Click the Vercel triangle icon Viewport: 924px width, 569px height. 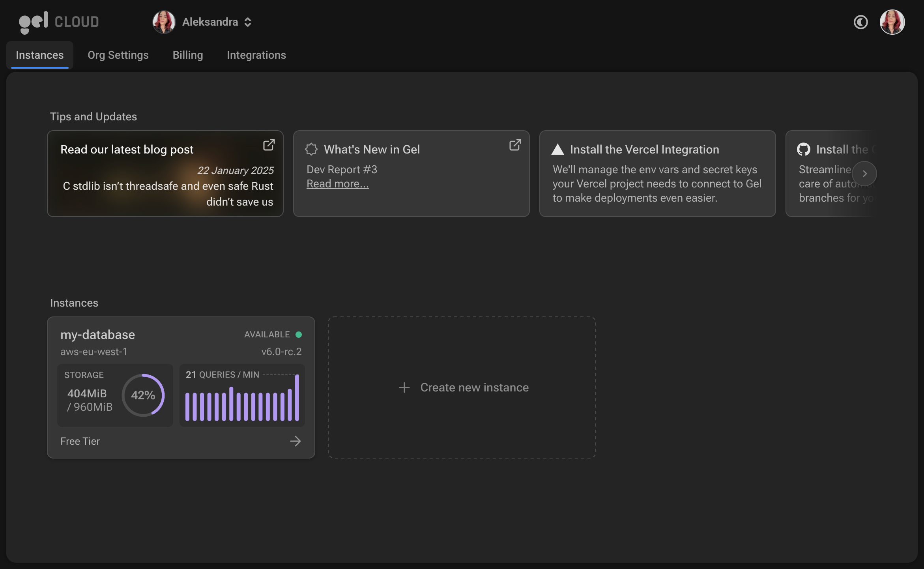(x=557, y=149)
